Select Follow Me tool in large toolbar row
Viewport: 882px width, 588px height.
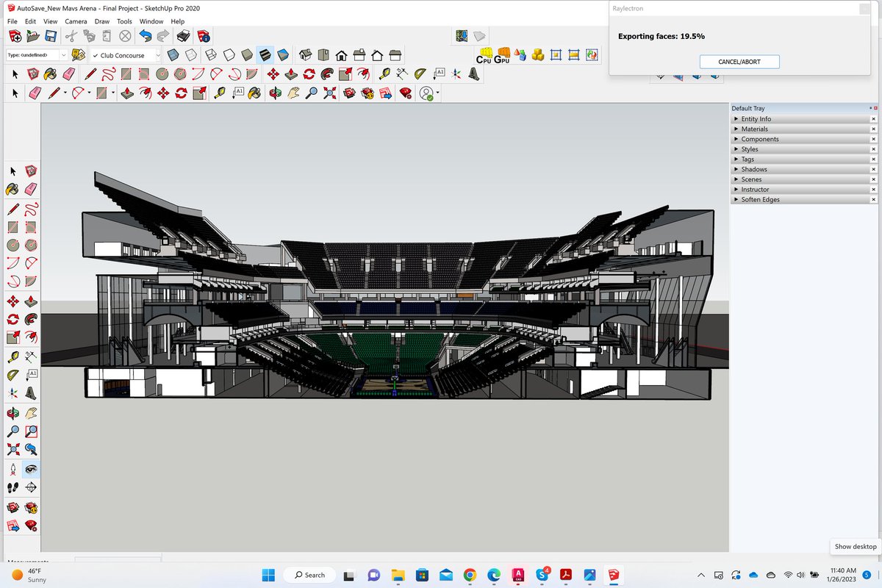pos(328,73)
